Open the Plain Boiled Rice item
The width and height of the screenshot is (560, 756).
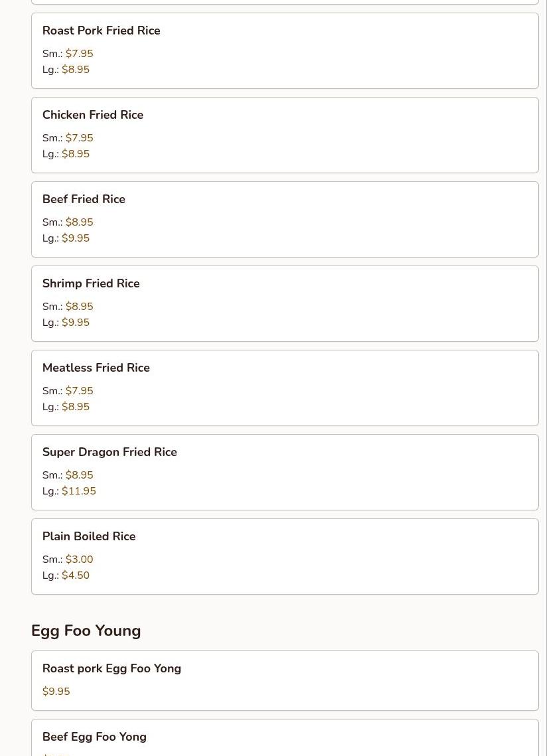(x=89, y=536)
